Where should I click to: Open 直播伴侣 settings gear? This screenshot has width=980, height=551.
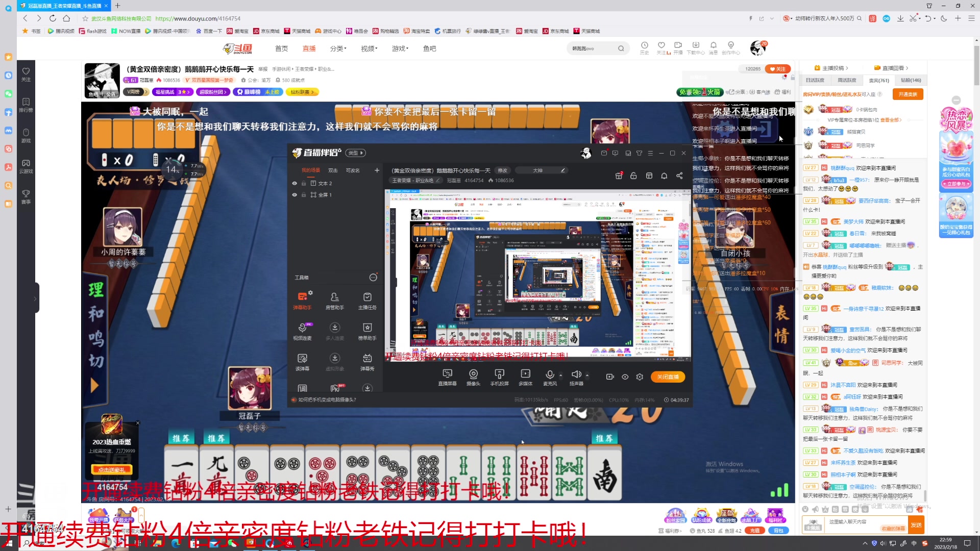click(x=640, y=377)
